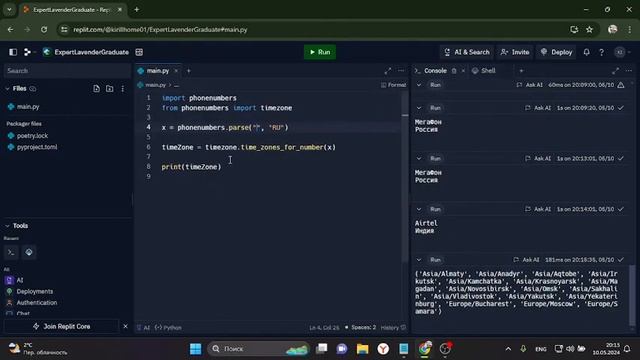Open pyproject.toml file

[x=37, y=147]
